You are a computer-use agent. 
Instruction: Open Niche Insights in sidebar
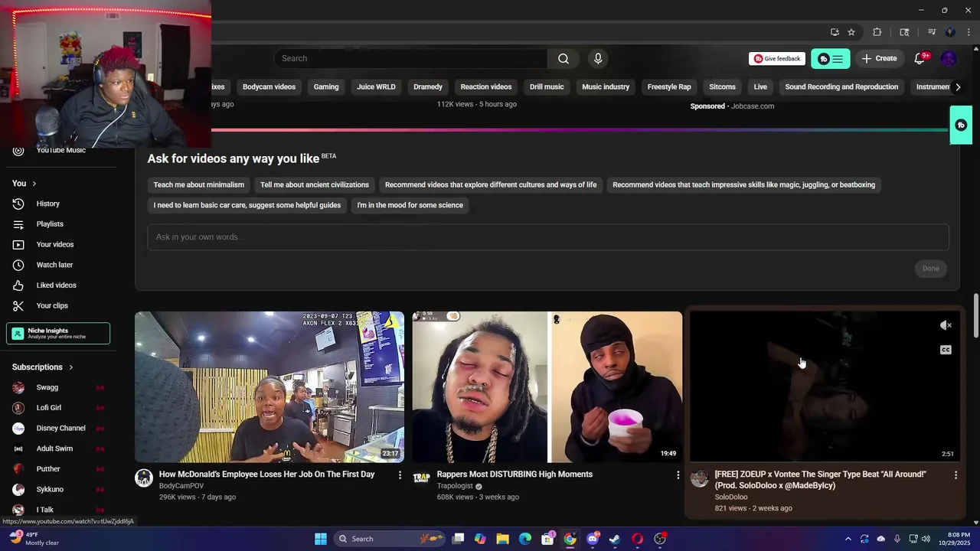point(58,334)
